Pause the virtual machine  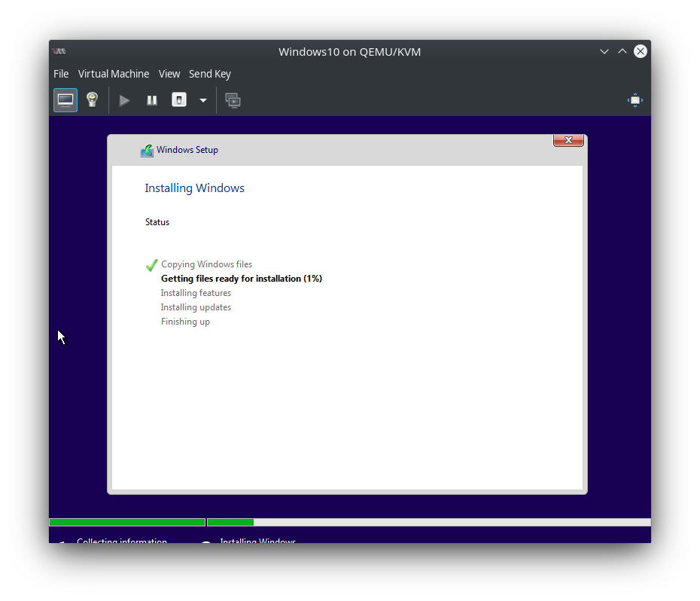(x=152, y=100)
